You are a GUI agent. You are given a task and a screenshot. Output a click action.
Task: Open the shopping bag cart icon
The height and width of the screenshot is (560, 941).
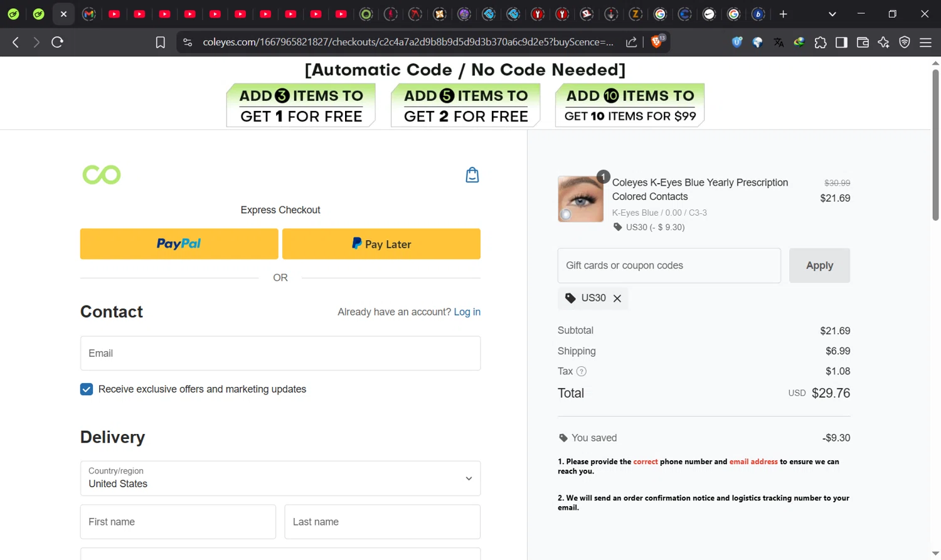[472, 175]
